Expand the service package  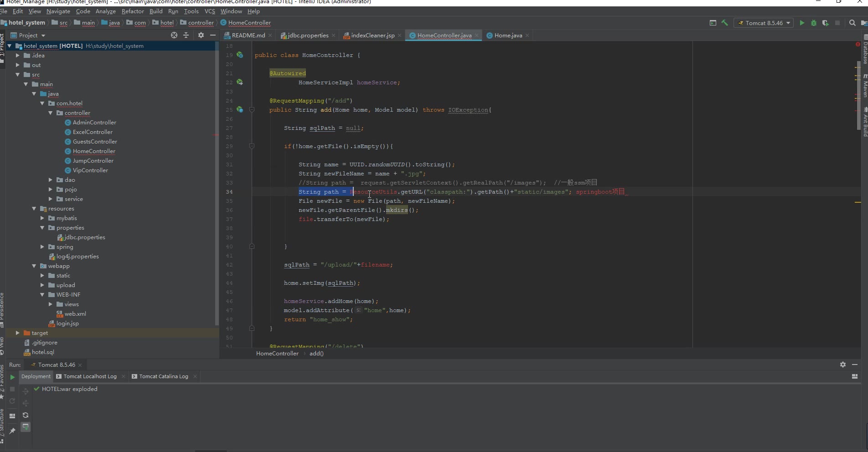tap(51, 199)
